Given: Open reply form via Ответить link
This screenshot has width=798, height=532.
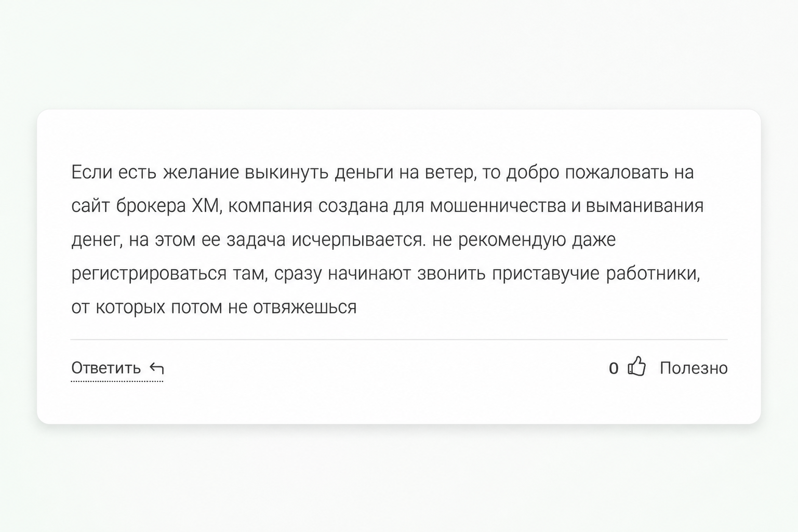Looking at the screenshot, I should (106, 368).
